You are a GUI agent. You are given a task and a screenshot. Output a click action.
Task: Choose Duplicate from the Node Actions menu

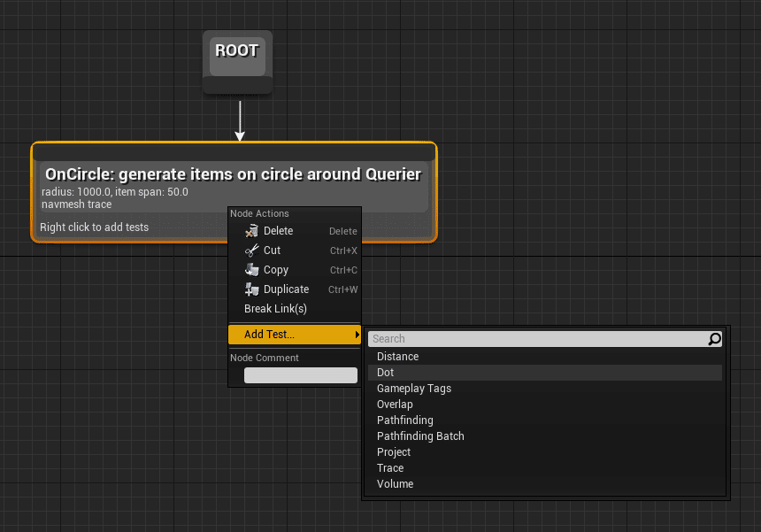point(295,289)
